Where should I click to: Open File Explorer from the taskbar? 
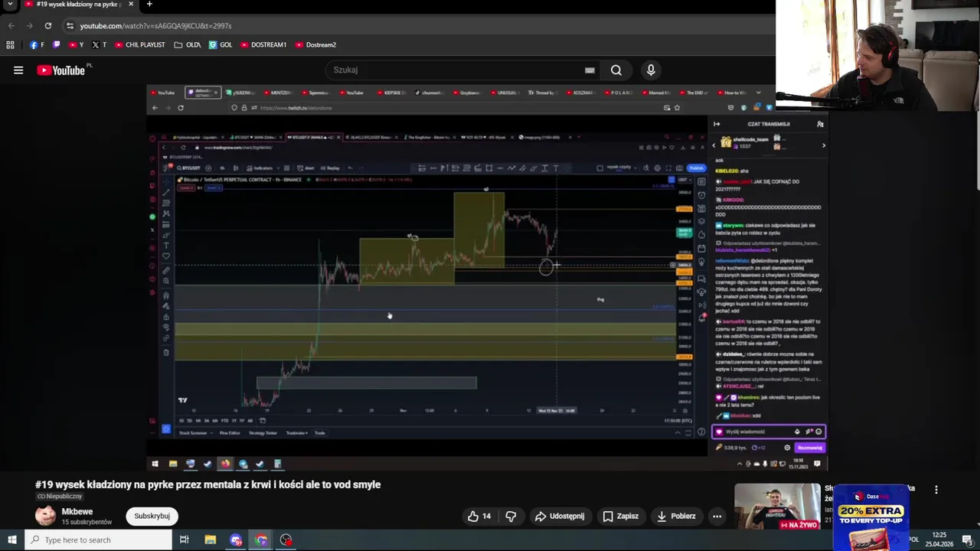210,540
